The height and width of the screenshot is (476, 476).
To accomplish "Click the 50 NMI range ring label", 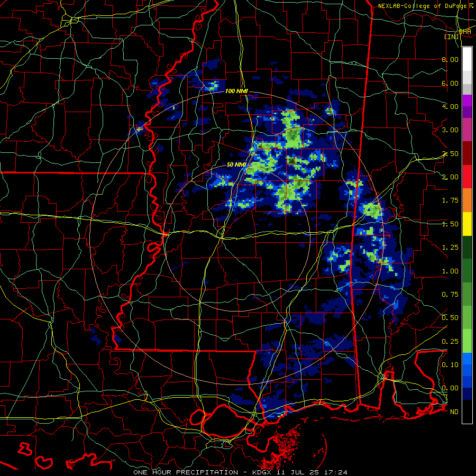I will (236, 164).
